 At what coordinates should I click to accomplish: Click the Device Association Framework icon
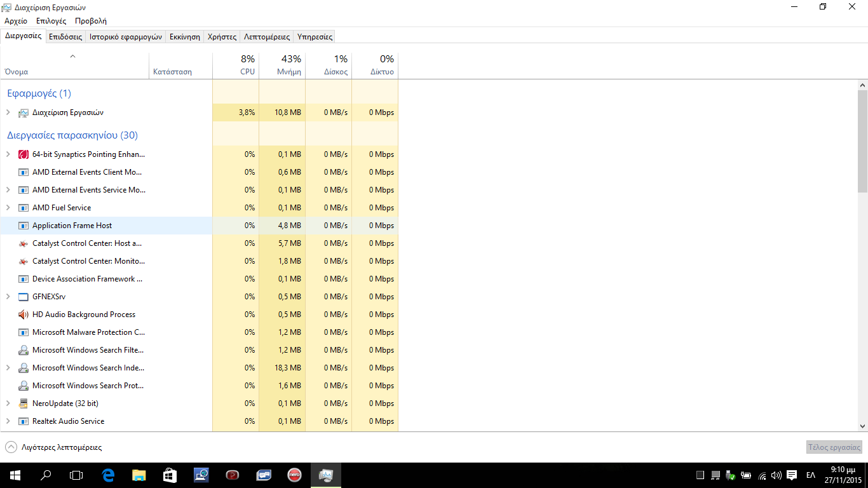(24, 279)
